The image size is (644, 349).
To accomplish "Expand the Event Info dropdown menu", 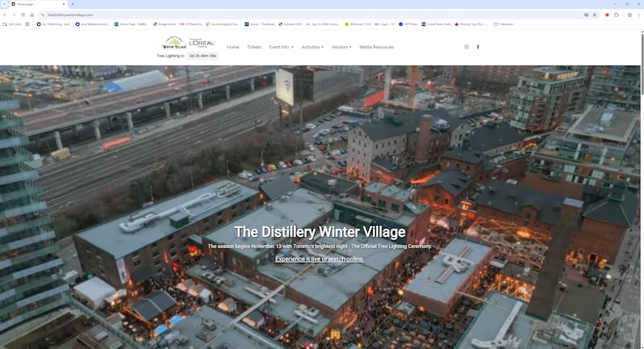I will click(x=281, y=47).
